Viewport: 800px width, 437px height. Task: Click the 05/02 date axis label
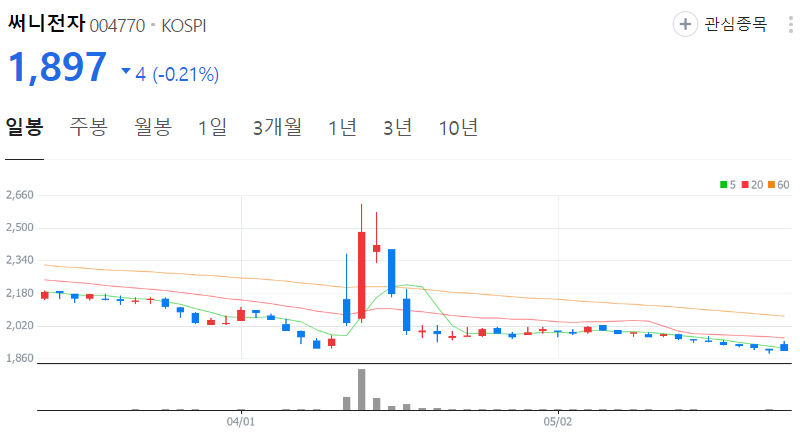click(x=558, y=422)
